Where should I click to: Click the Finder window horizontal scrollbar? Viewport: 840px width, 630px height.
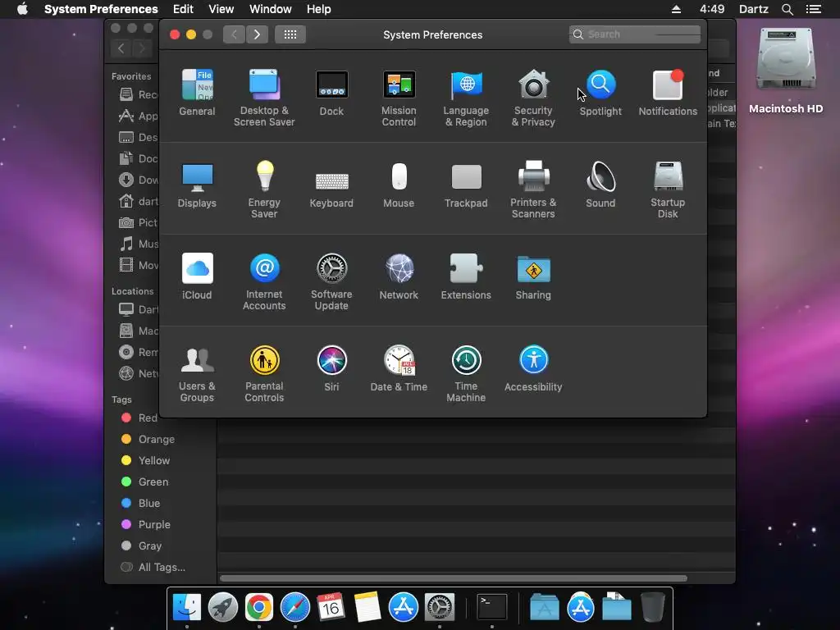(453, 578)
